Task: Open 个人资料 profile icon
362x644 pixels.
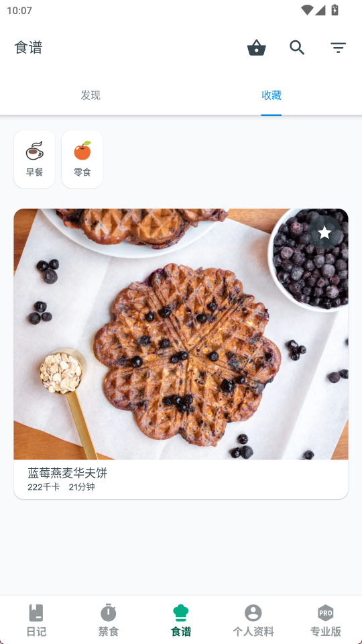Action: pyautogui.click(x=253, y=612)
